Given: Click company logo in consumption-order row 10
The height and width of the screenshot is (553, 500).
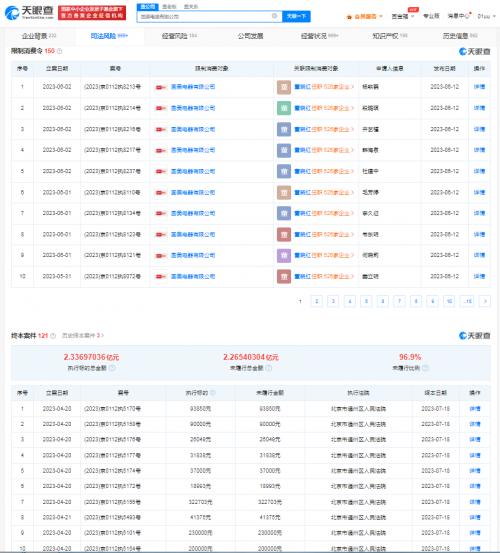Looking at the screenshot, I should pos(161,276).
